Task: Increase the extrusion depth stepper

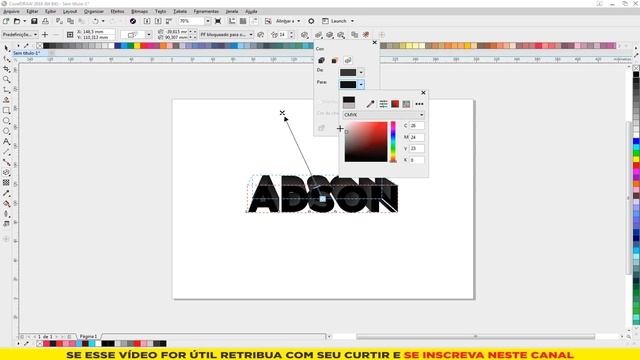Action: pos(291,33)
